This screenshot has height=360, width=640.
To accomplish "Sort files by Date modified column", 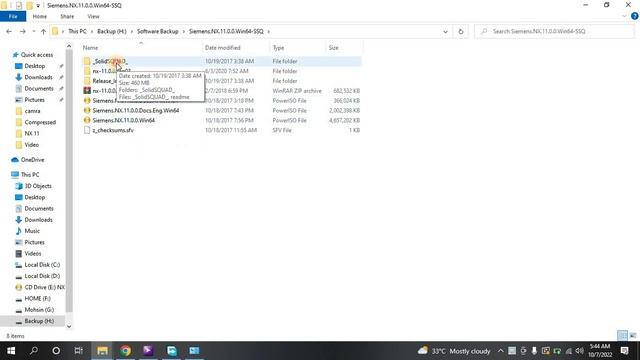I will (x=222, y=48).
